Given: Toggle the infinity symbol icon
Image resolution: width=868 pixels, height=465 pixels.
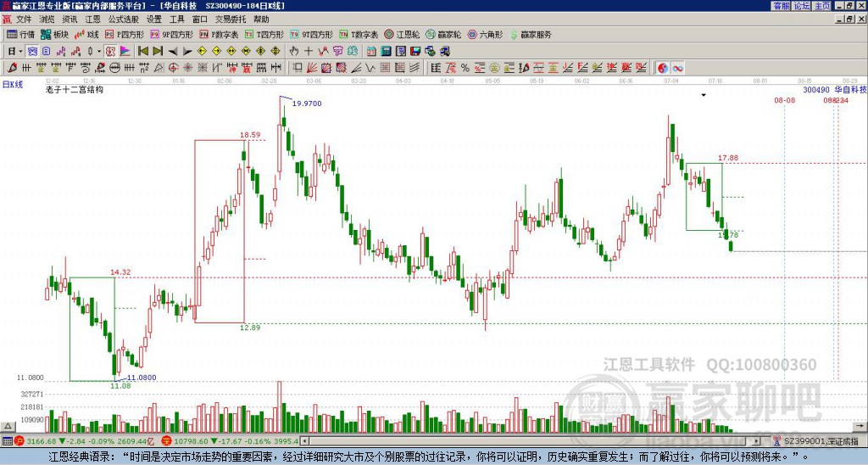Looking at the screenshot, I should coord(677,68).
